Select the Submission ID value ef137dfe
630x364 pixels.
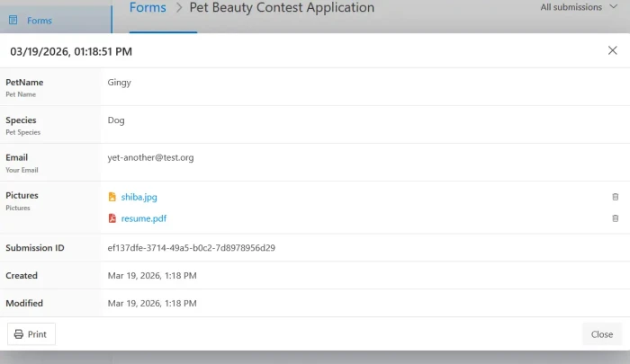pos(191,248)
